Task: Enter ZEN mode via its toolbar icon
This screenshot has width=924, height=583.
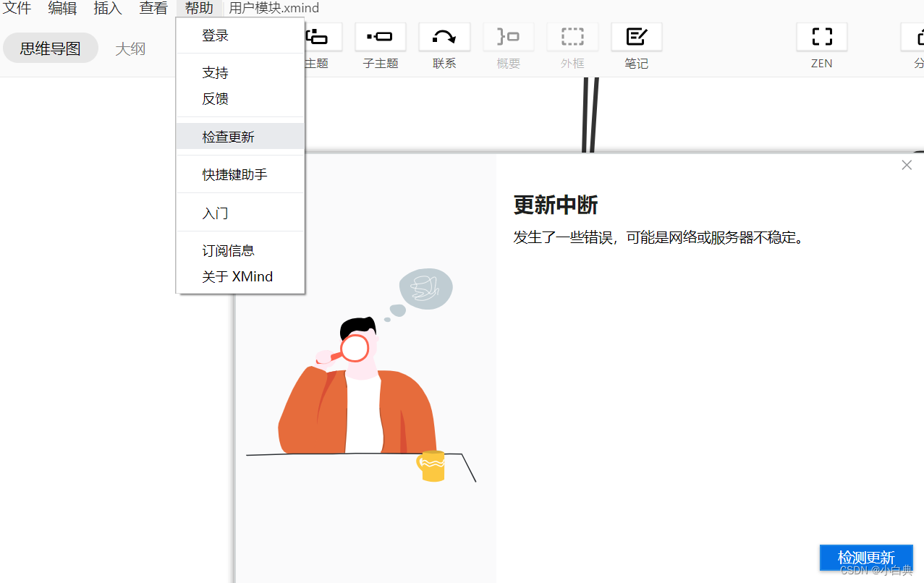Action: click(821, 36)
